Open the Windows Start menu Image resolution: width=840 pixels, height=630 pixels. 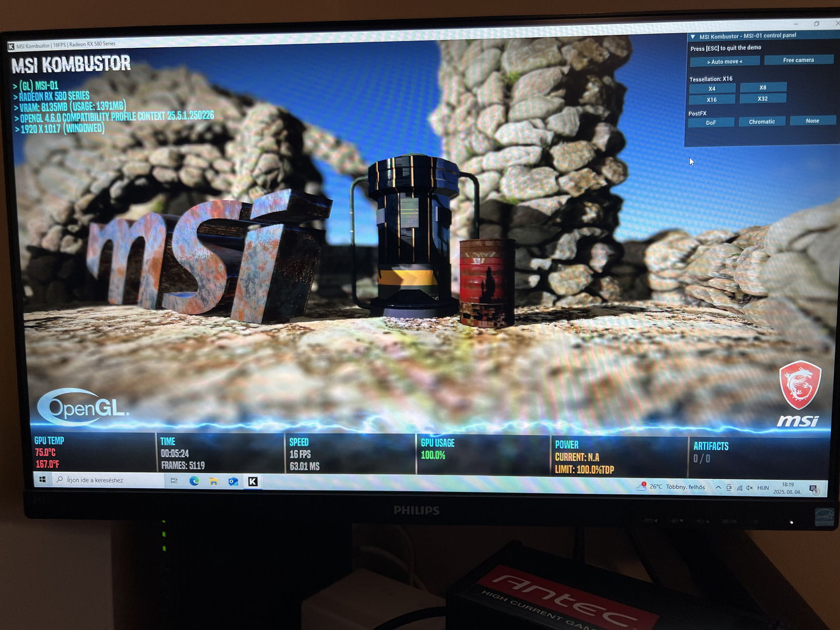pos(43,480)
